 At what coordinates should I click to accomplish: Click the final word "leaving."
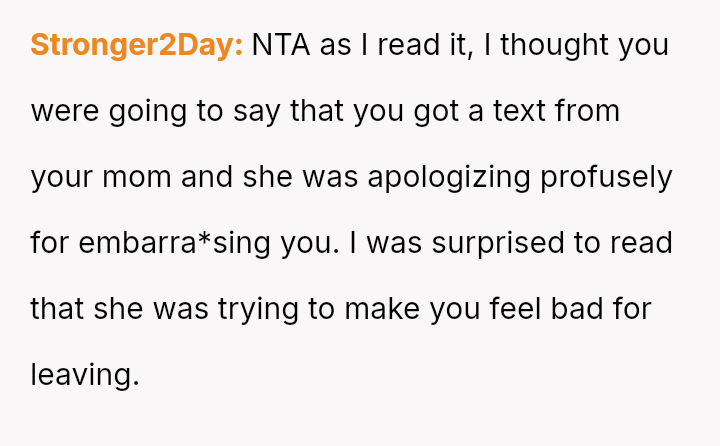pos(85,374)
